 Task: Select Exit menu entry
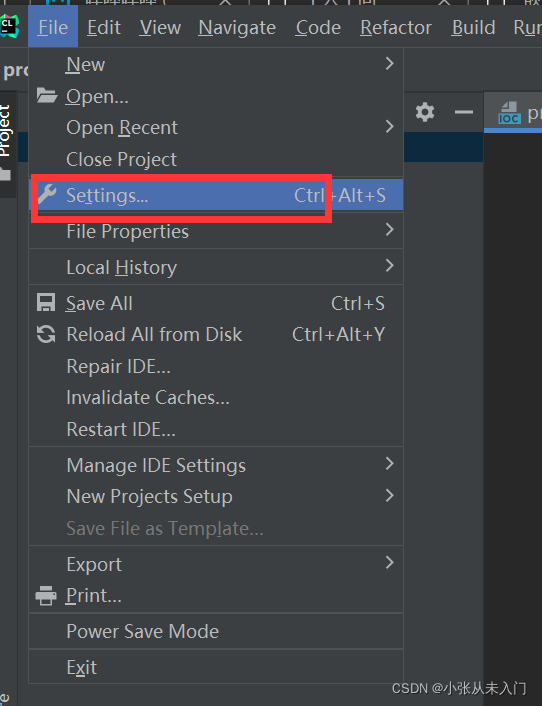(216, 667)
